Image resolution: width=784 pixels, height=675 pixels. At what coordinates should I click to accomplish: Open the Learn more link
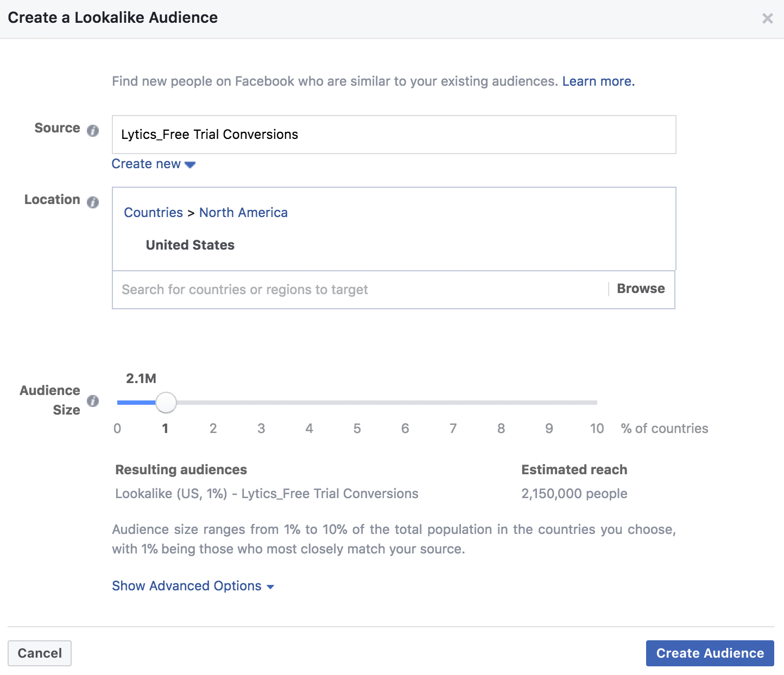[x=598, y=81]
